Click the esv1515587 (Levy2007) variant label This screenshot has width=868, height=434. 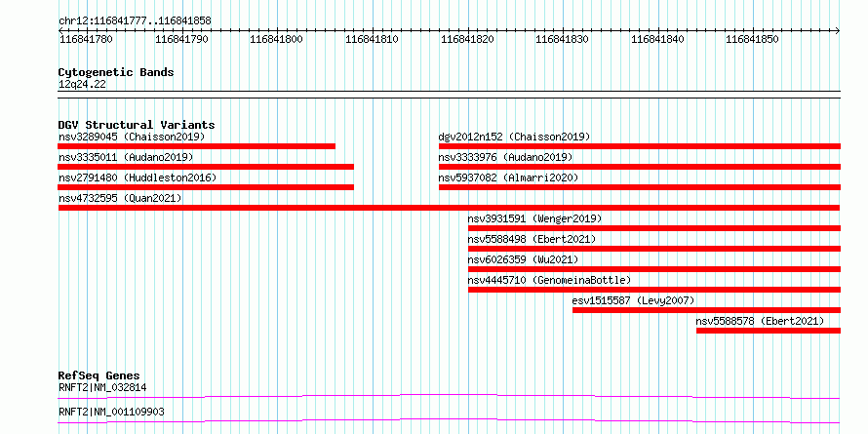point(633,300)
